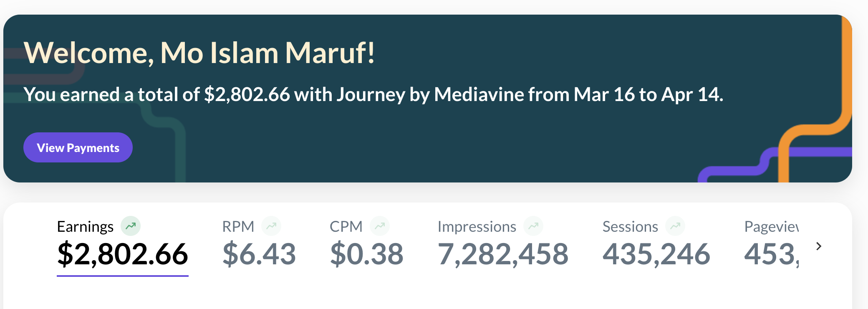Click the $6.43 RPM value
Screen dimensions: 868x309
tap(259, 254)
